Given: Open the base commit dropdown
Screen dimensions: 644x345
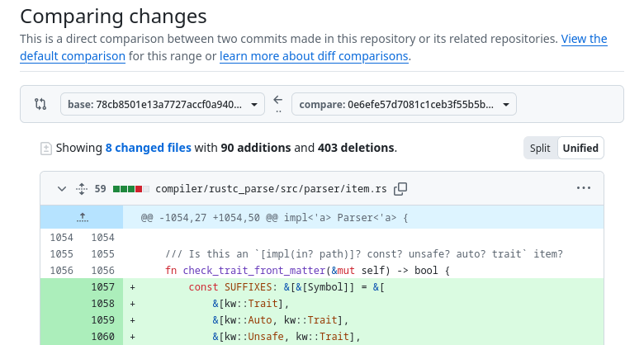Looking at the screenshot, I should (163, 104).
